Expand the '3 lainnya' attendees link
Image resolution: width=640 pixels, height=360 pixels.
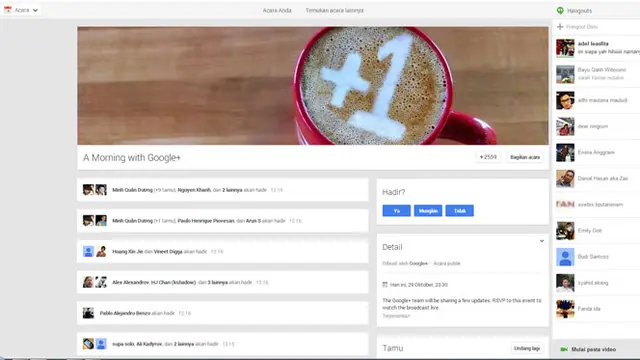point(218,282)
